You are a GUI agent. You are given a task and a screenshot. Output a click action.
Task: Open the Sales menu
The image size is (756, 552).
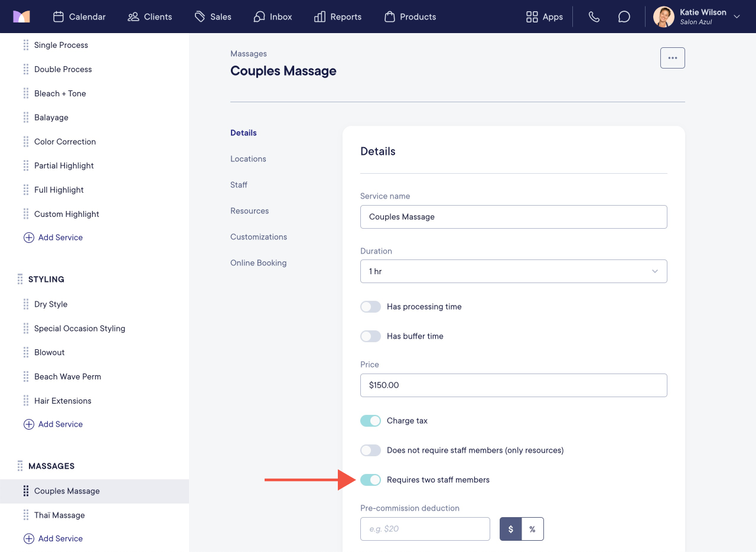pos(213,17)
